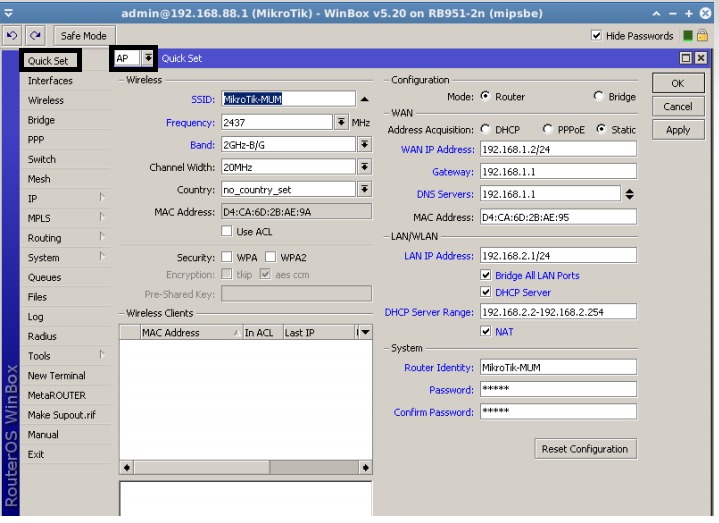Close the Quick Set panel

[x=701, y=58]
